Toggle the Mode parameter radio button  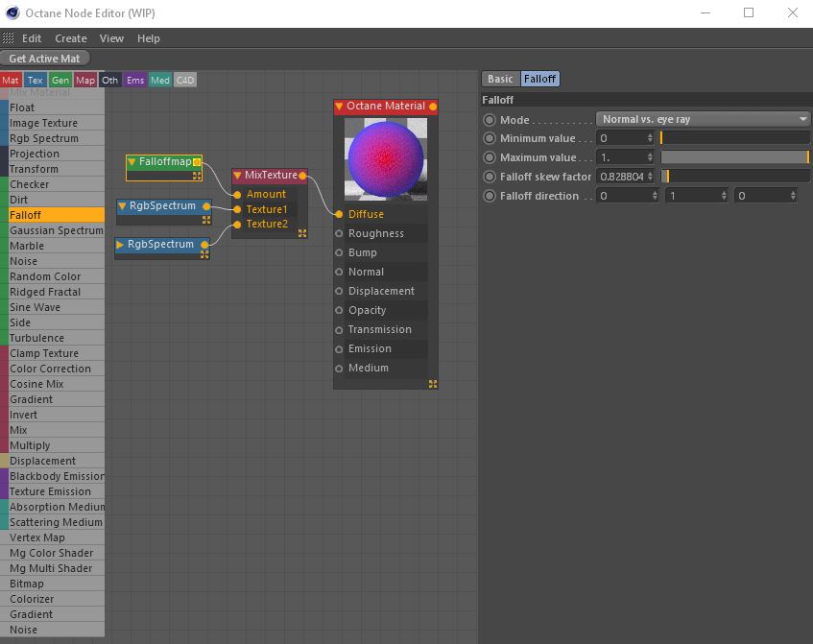[x=490, y=120]
